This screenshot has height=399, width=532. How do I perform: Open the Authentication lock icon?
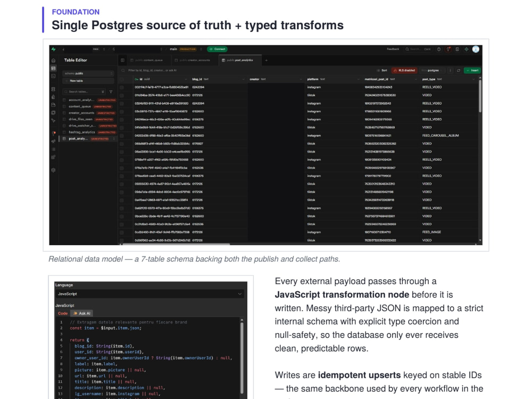point(54,97)
